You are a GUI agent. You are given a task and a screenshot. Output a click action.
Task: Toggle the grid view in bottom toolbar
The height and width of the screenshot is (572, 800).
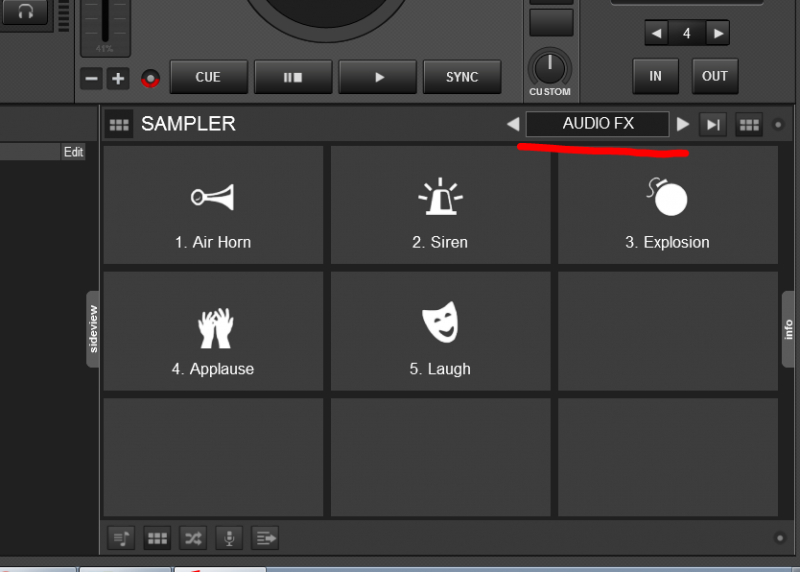pyautogui.click(x=157, y=538)
